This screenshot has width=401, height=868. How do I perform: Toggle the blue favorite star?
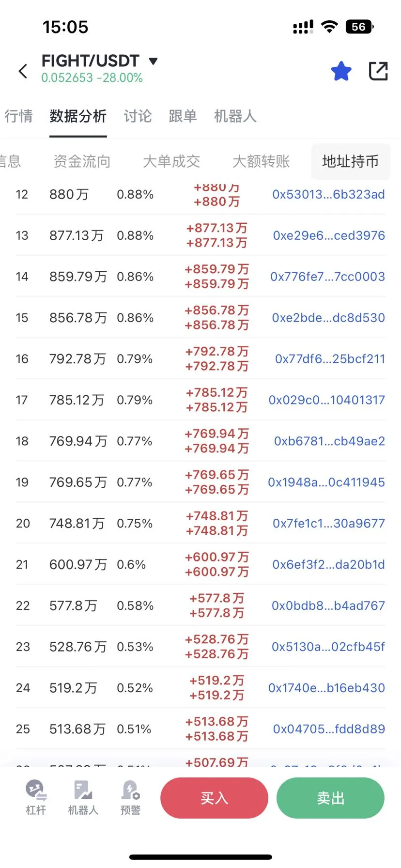point(341,71)
